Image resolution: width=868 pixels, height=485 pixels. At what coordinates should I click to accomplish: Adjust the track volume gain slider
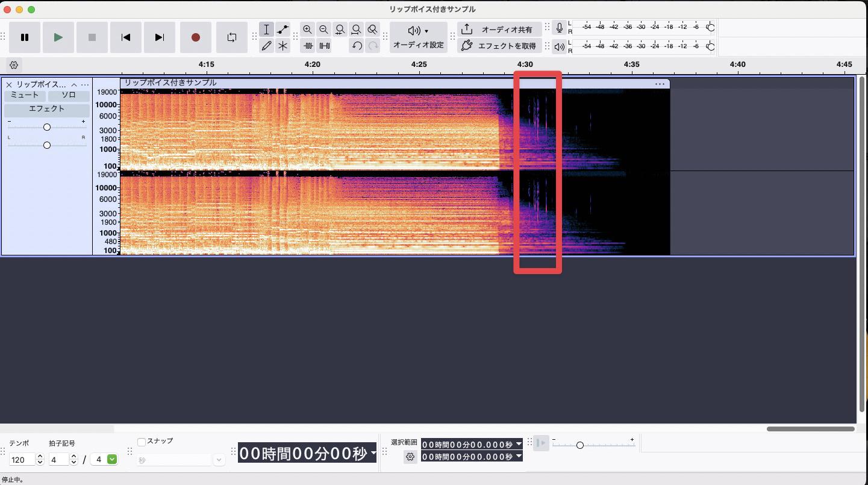[46, 127]
